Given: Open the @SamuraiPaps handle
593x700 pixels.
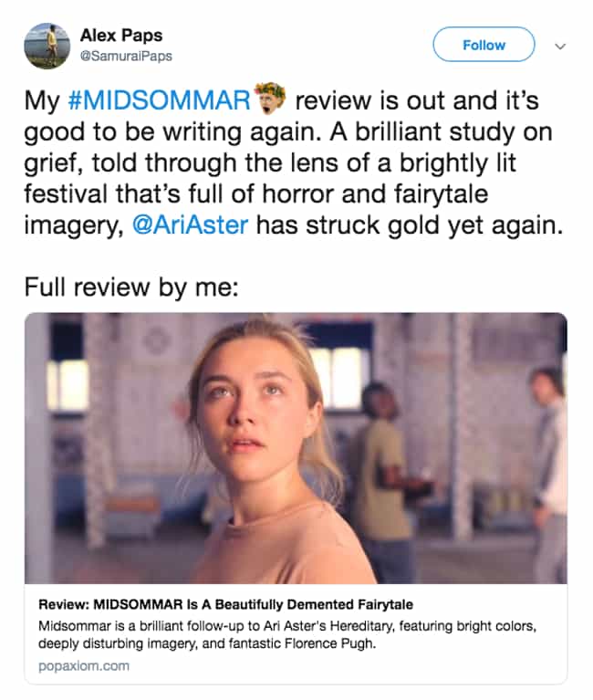Looking at the screenshot, I should 126,57.
